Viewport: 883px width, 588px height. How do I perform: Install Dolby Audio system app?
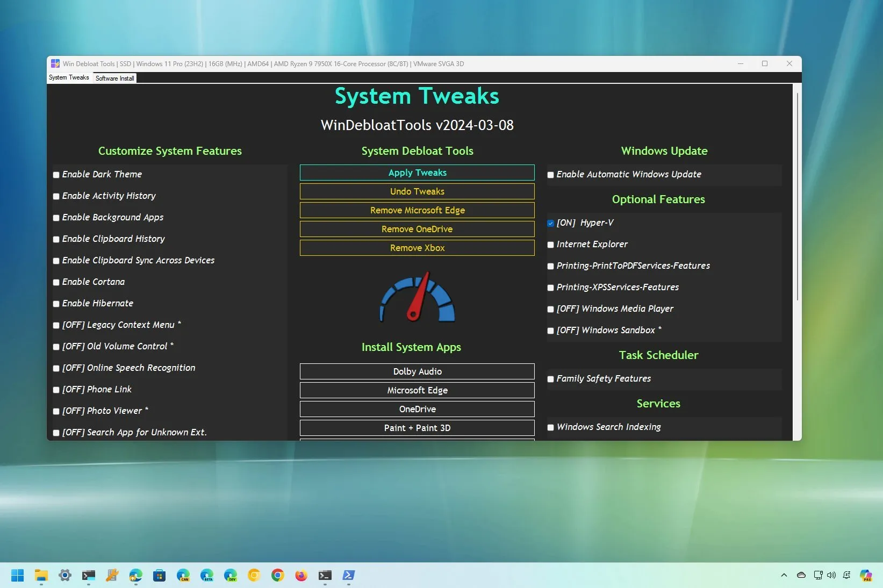click(417, 371)
